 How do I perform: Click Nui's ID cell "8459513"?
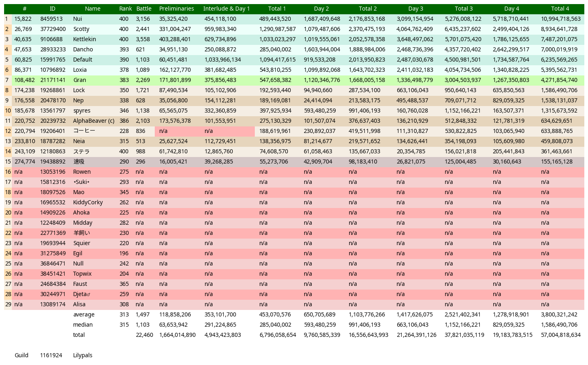[51, 19]
